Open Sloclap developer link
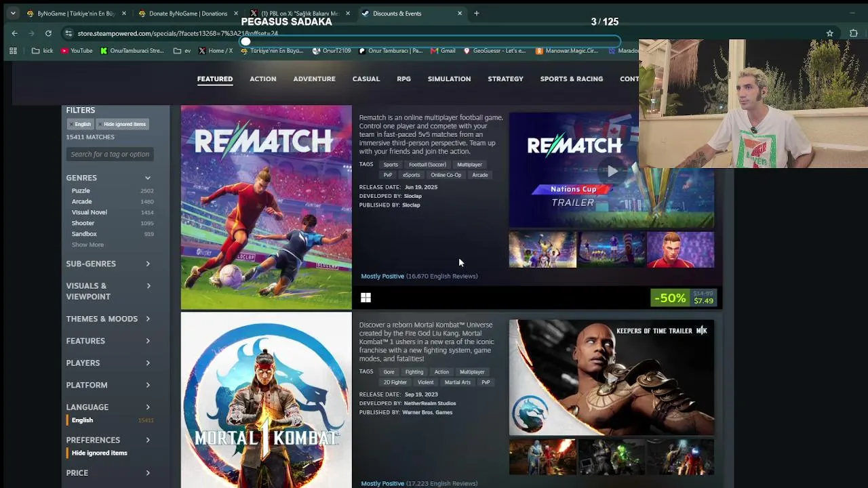Image resolution: width=868 pixels, height=488 pixels. (412, 197)
